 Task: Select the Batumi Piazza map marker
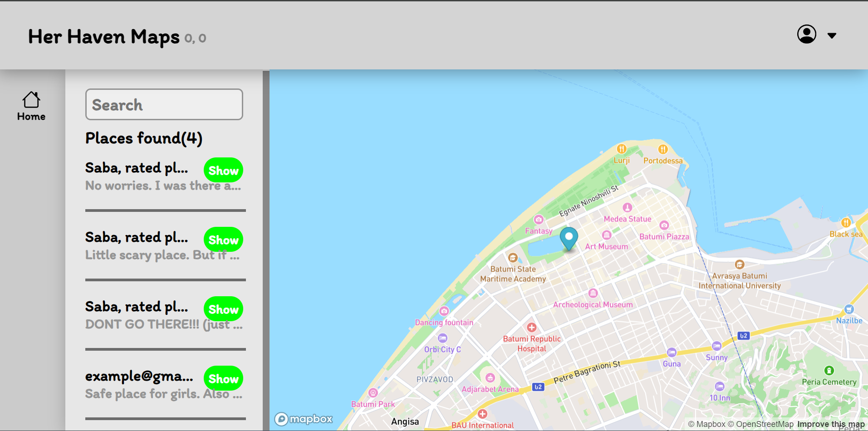point(664,225)
